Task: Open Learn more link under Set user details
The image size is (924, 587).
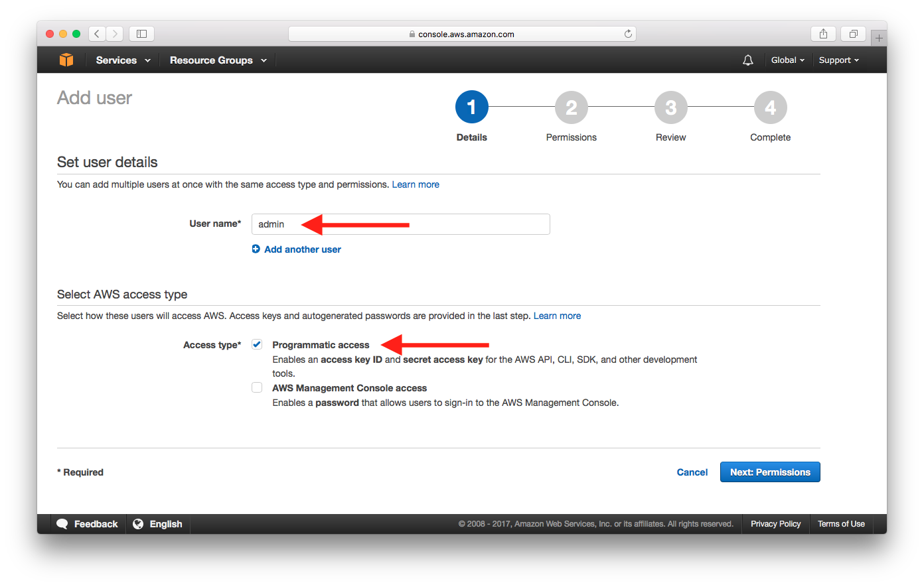Action: click(416, 184)
